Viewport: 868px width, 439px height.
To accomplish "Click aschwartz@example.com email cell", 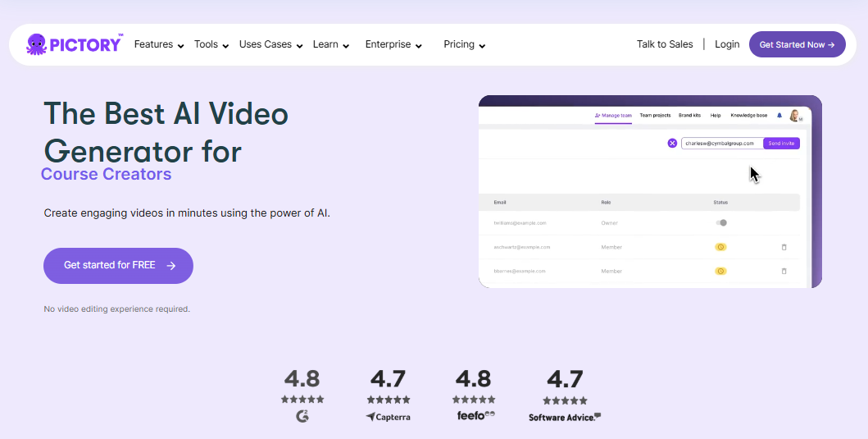I will (x=522, y=247).
